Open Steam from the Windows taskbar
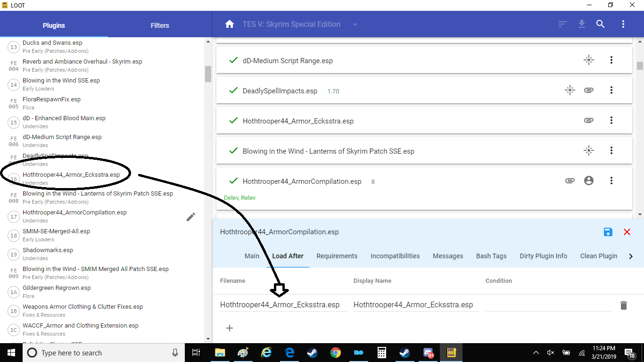This screenshot has width=644, height=362. pos(312,353)
